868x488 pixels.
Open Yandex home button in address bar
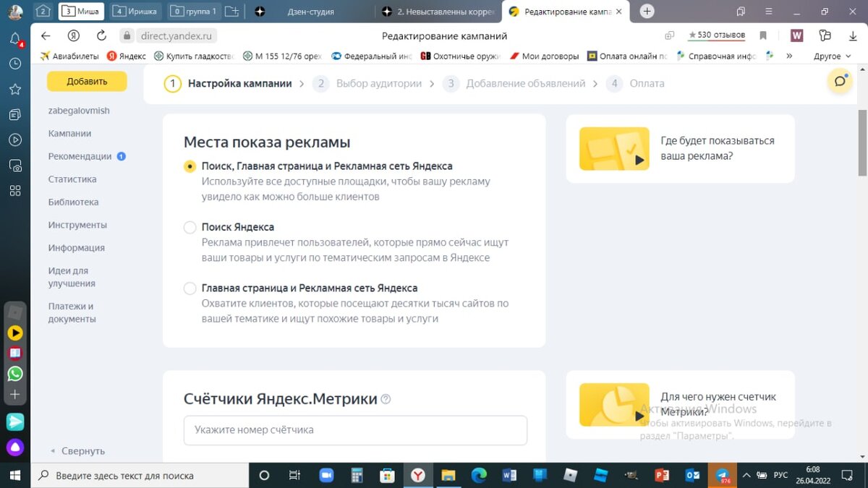[73, 35]
